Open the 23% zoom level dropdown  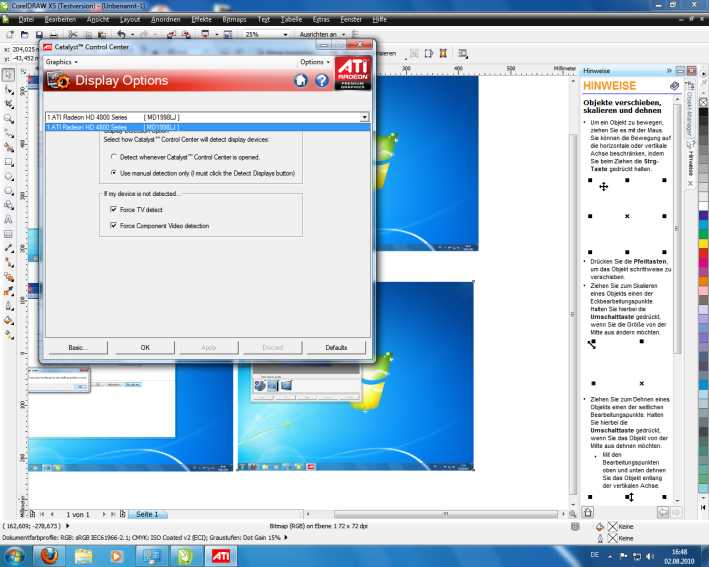click(x=285, y=34)
